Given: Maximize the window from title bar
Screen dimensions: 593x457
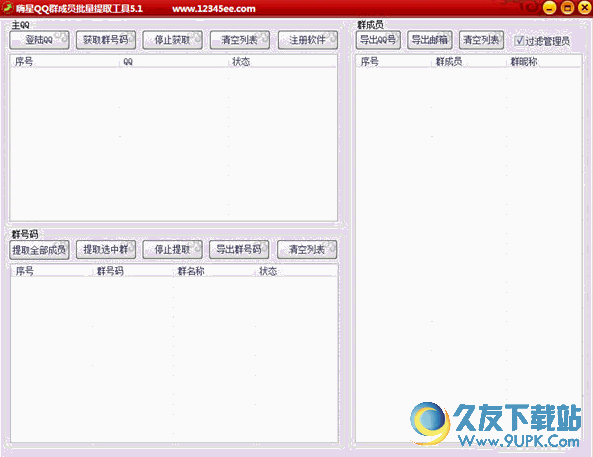Looking at the screenshot, I should [567, 8].
